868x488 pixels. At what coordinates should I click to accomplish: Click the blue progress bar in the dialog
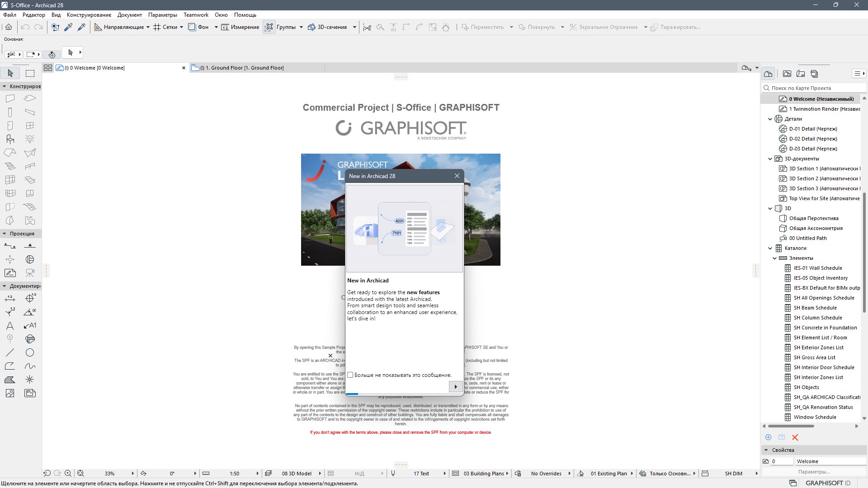coord(352,394)
